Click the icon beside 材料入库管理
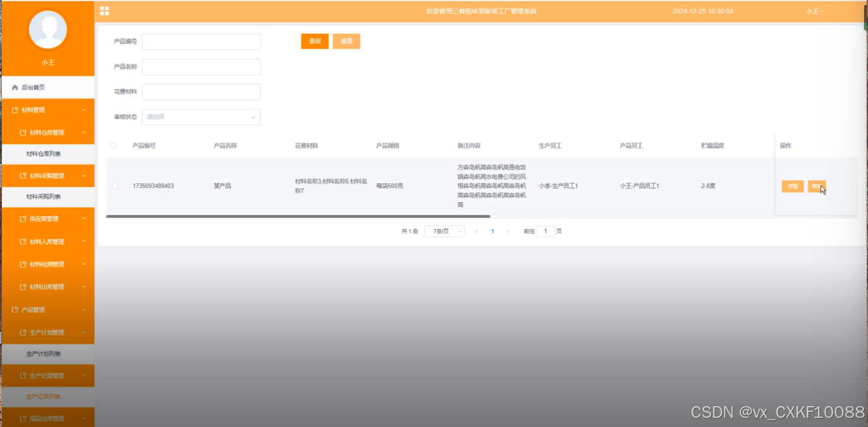Viewport: 868px width, 427px height. [x=23, y=241]
